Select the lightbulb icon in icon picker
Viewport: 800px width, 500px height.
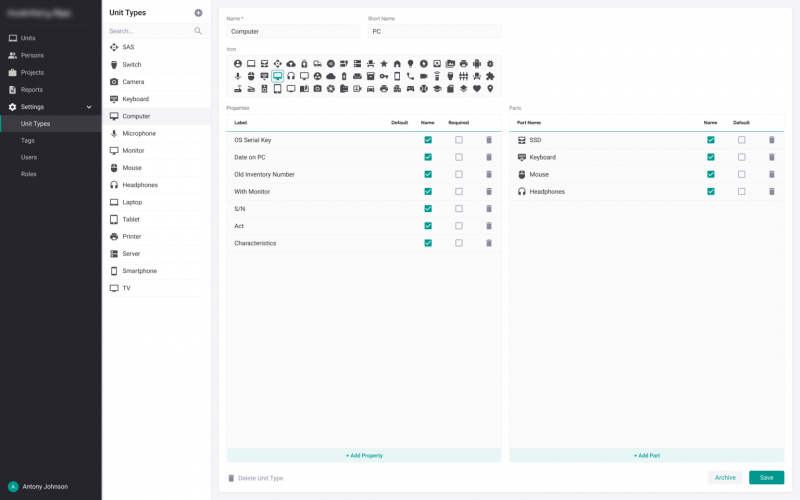[410, 63]
